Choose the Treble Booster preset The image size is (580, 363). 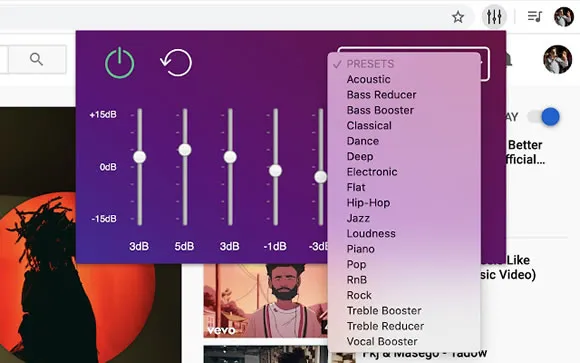[384, 311]
